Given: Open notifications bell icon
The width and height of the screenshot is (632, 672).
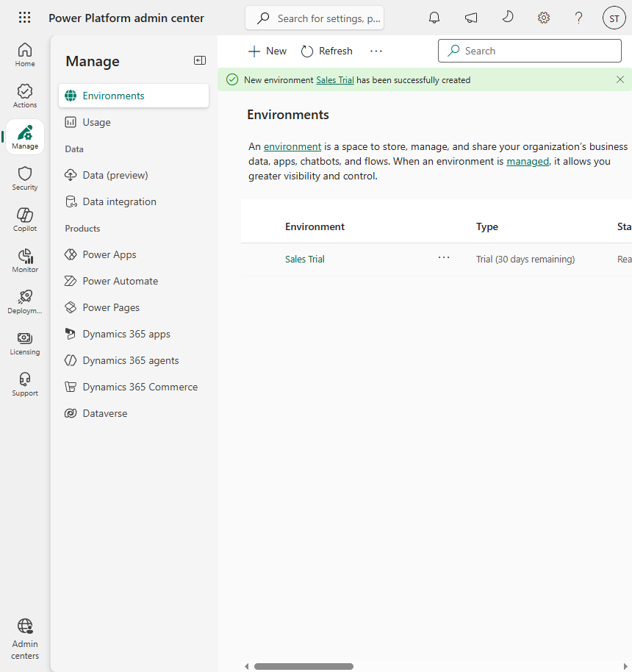Looking at the screenshot, I should [434, 18].
